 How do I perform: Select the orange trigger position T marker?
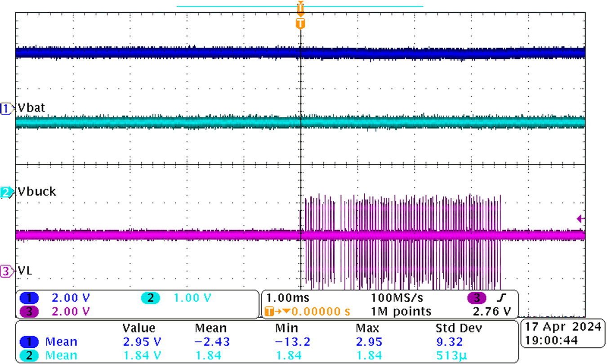click(300, 23)
